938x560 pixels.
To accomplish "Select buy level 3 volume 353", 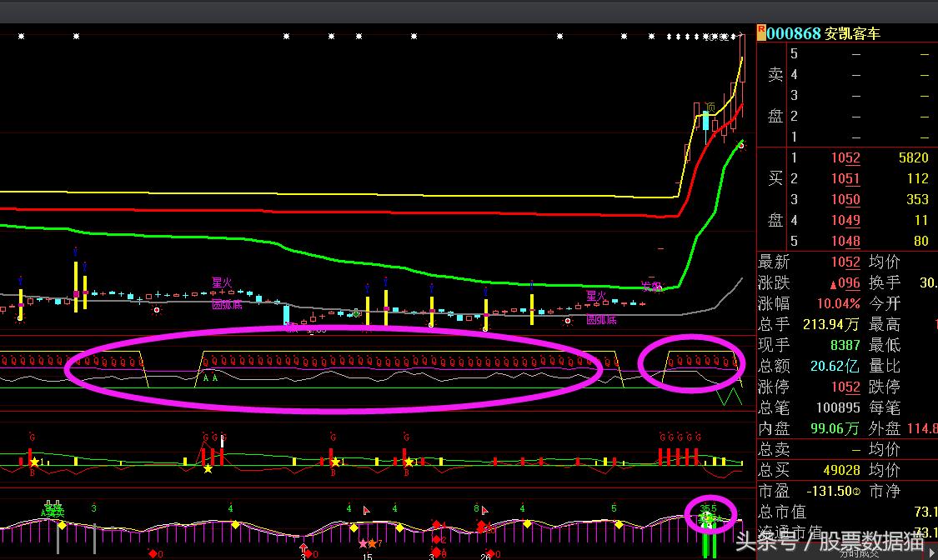I will tap(918, 200).
